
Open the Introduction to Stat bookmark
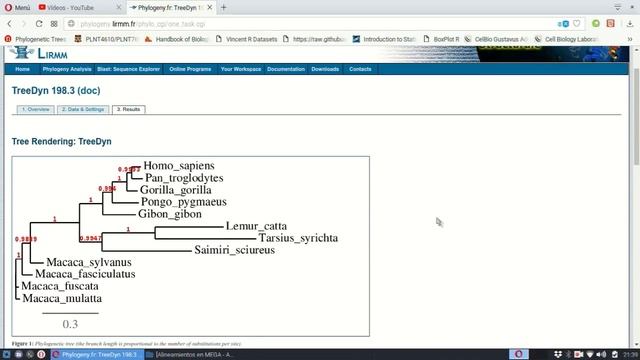click(384, 39)
